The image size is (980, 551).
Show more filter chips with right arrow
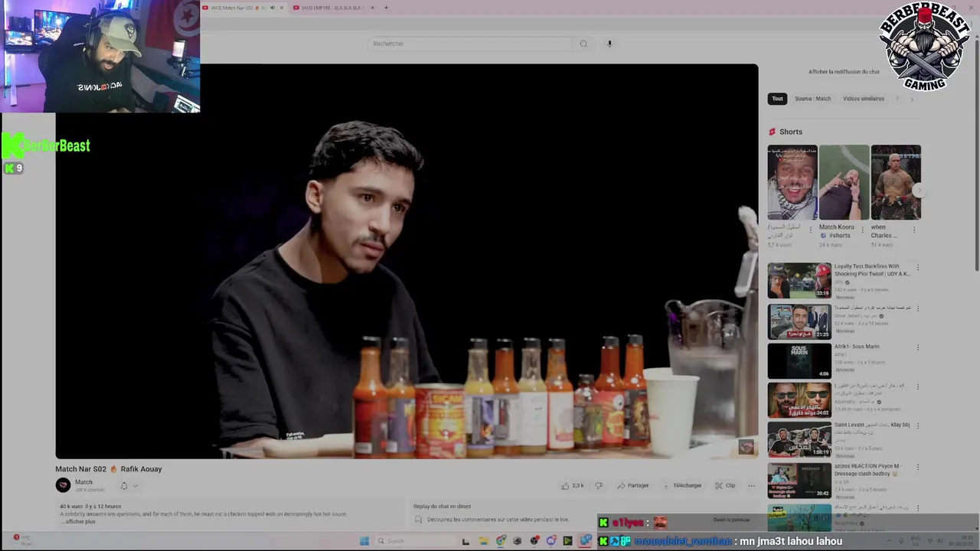coord(911,99)
